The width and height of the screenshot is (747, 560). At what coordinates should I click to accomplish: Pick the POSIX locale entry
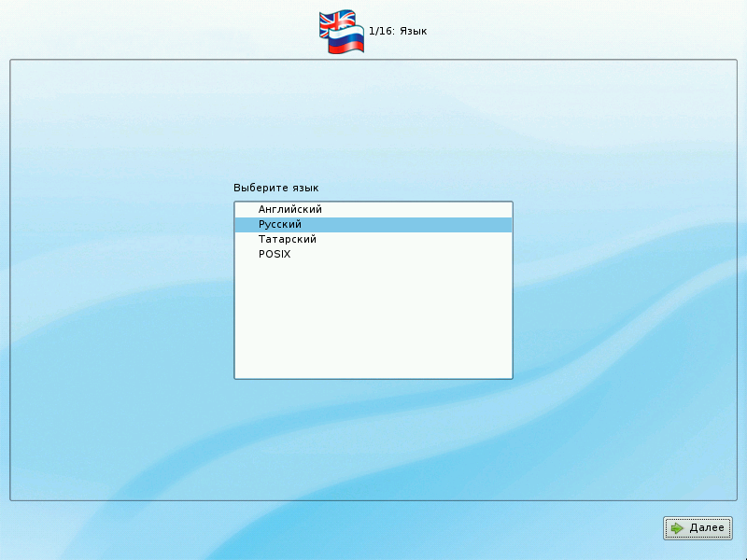tap(275, 255)
